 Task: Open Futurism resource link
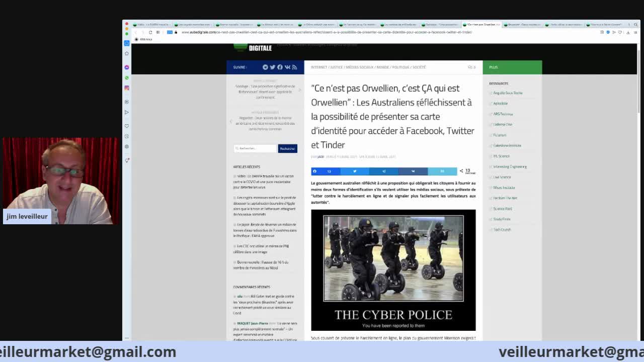[x=500, y=135]
